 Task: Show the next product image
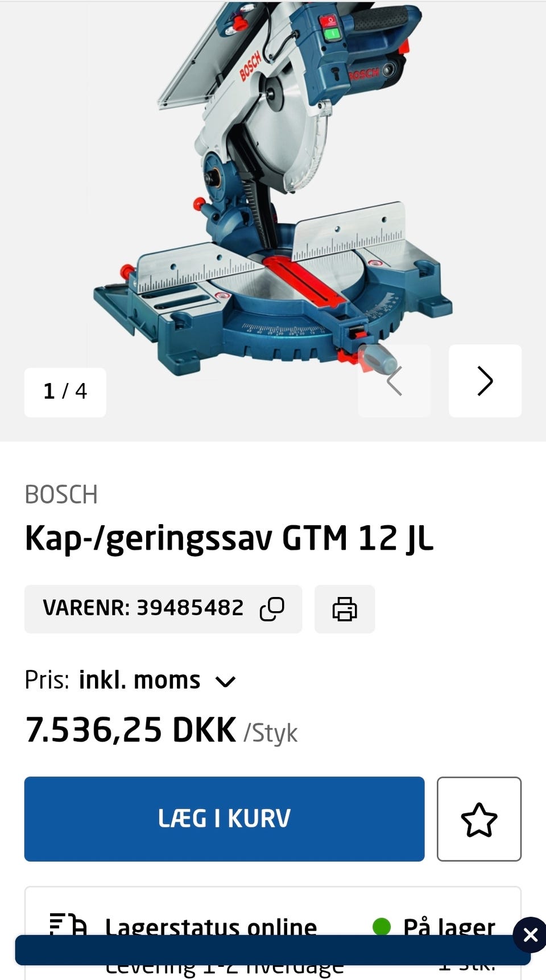(x=485, y=381)
